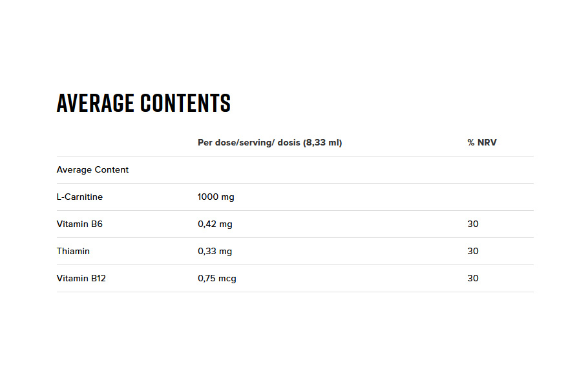Click the 0,75 figure for Vitamin B12
Image resolution: width=588 pixels, height=388 pixels.
[x=207, y=278]
